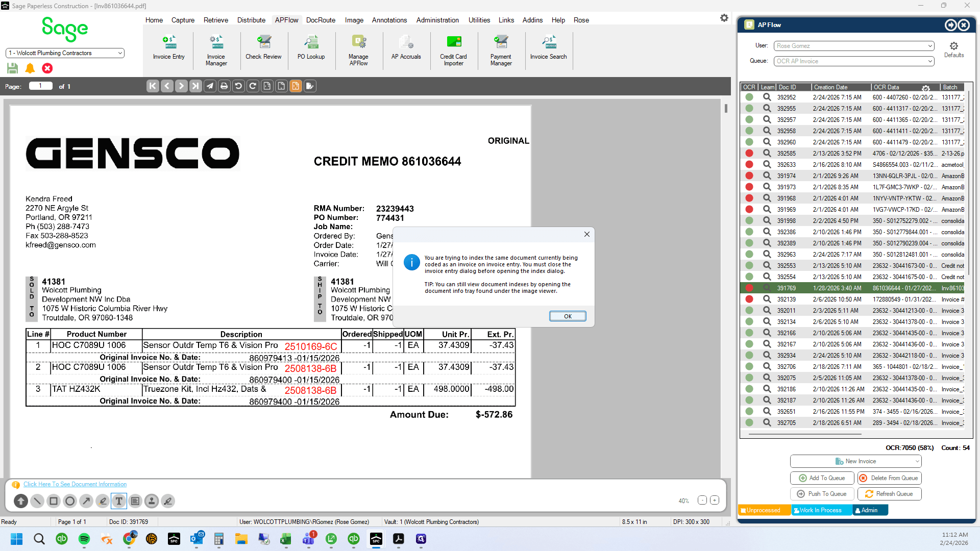Go to last page of document
The width and height of the screenshot is (980, 551).
pos(195,86)
